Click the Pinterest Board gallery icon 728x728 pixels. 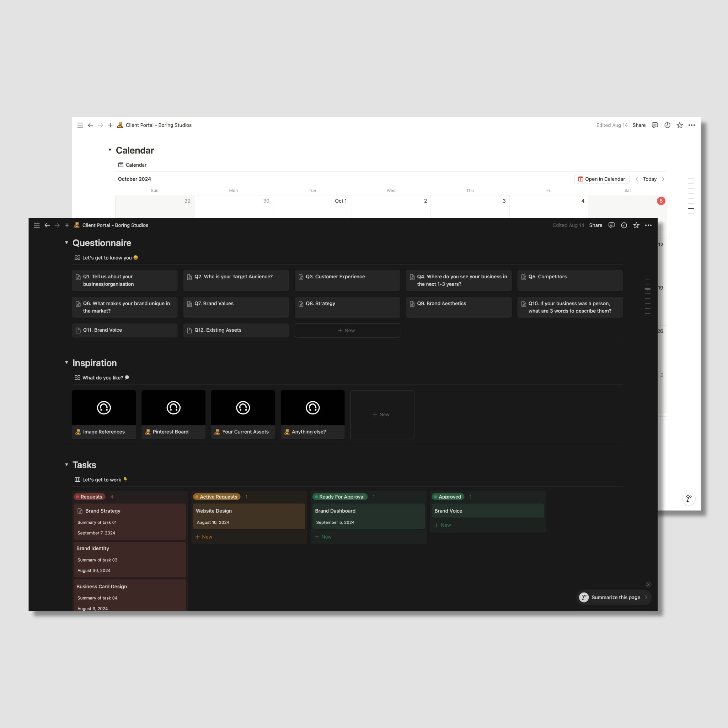pyautogui.click(x=173, y=407)
